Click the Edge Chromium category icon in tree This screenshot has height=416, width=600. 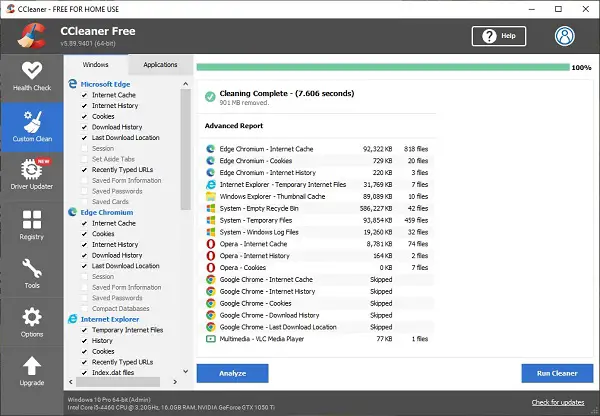pos(72,212)
